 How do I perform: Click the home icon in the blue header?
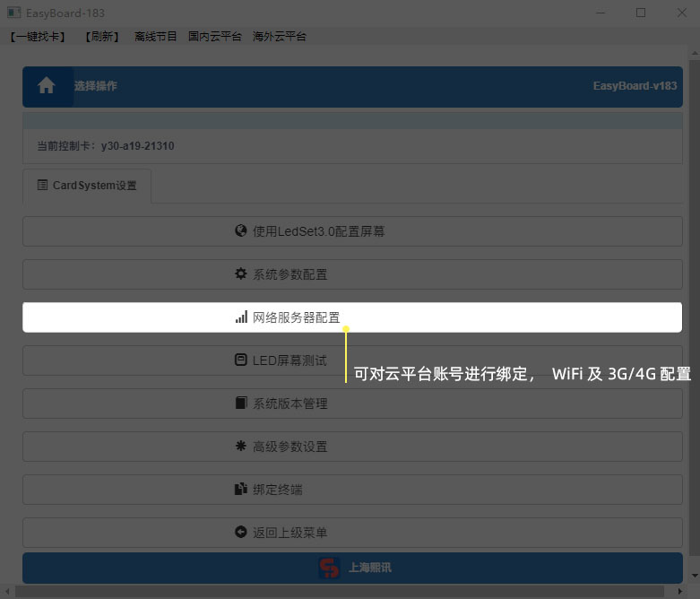point(47,85)
